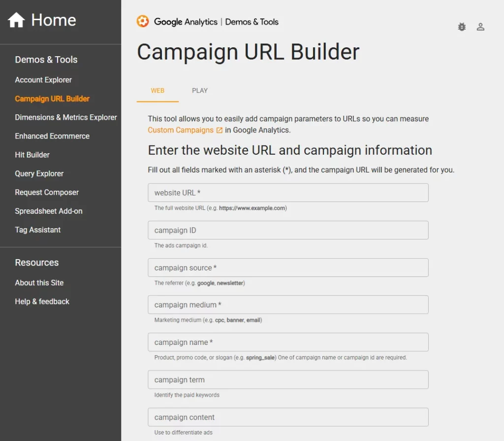Open Account Explorer in sidebar
The height and width of the screenshot is (441, 504).
coord(43,80)
